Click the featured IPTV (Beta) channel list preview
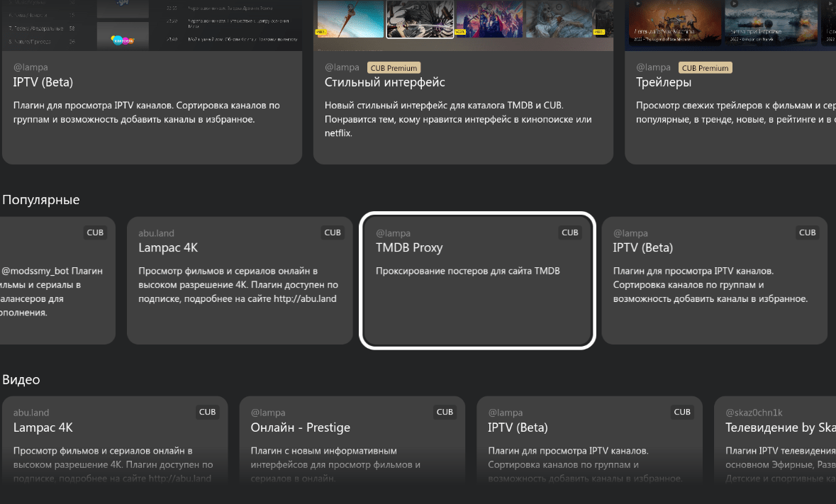The image size is (836, 504). point(152,25)
